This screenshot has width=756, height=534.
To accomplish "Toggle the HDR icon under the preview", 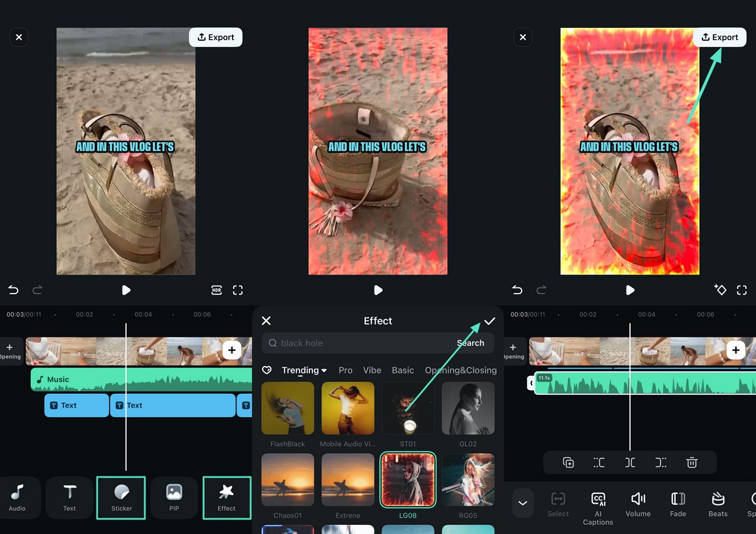I will click(x=216, y=290).
